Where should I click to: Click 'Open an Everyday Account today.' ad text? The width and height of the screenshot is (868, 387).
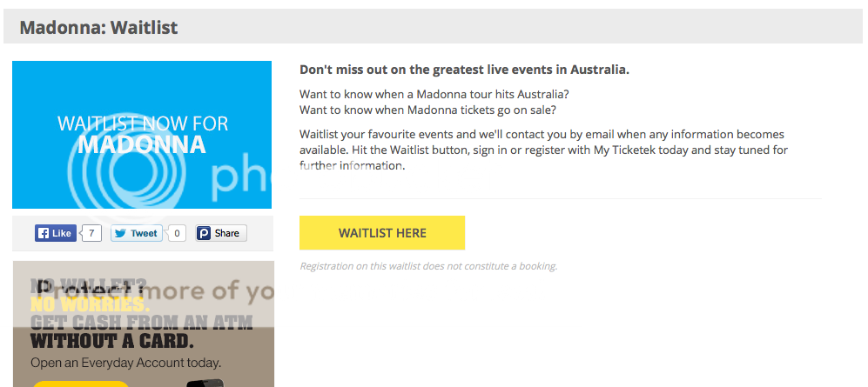(x=125, y=364)
